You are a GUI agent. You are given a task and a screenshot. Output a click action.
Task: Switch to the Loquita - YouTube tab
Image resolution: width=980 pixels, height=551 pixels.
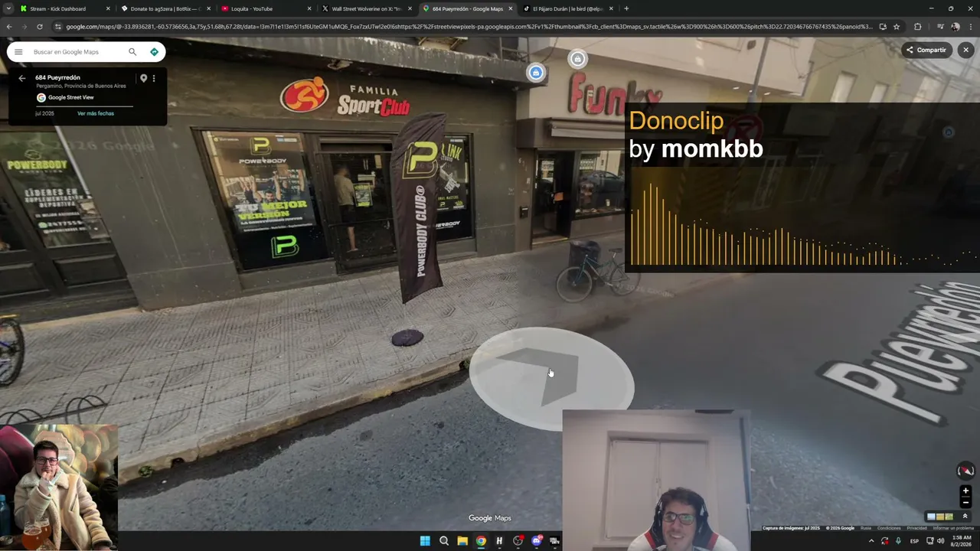[264, 8]
